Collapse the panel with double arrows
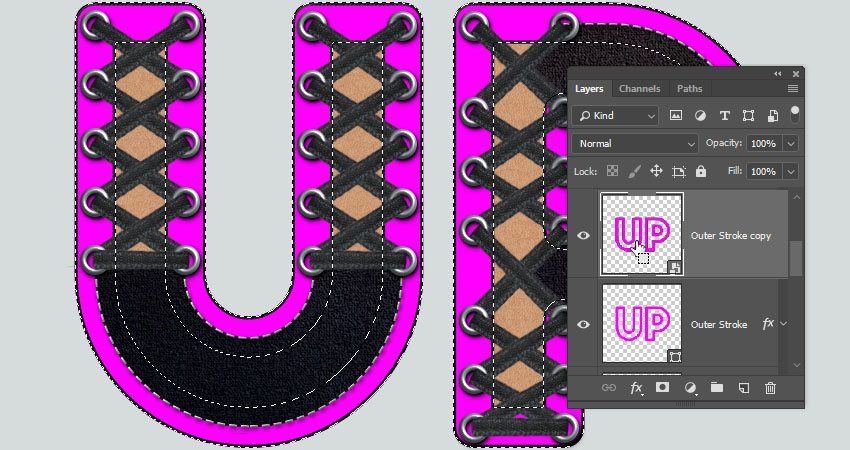The width and height of the screenshot is (850, 450). click(x=778, y=74)
